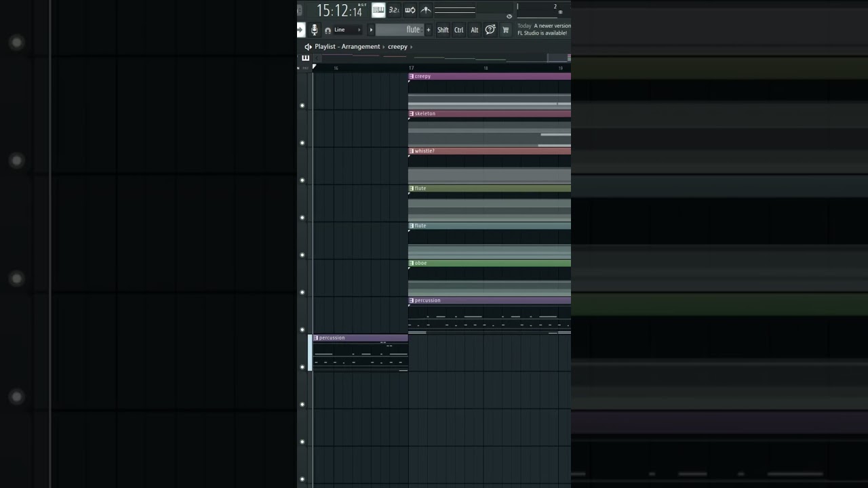
Task: Click bar 17 on the timeline ruler
Action: click(412, 68)
